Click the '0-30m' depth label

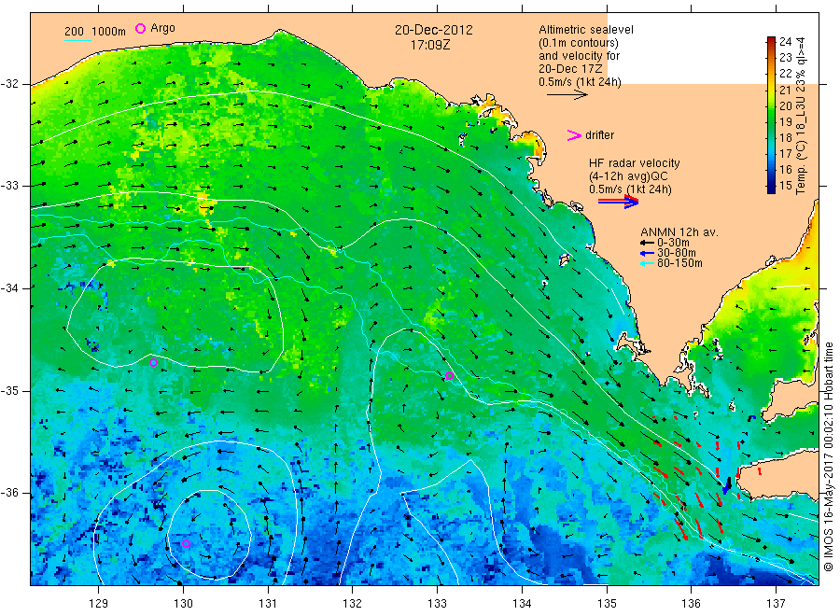tap(674, 244)
